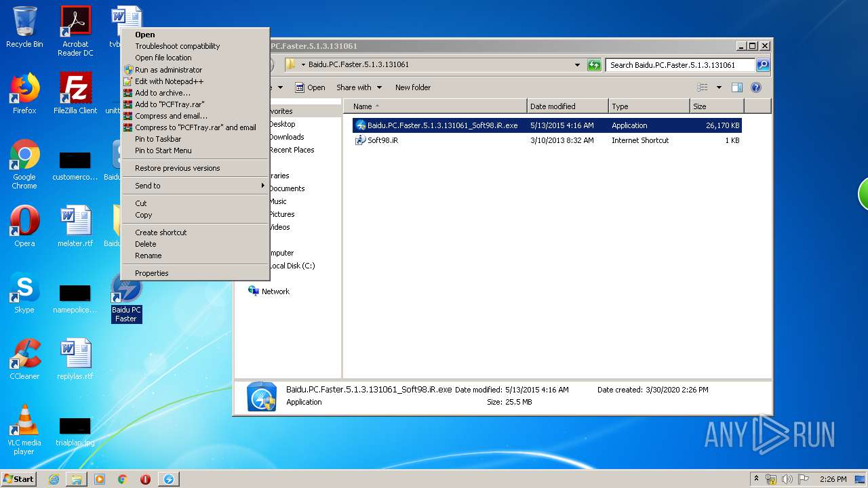The width and height of the screenshot is (868, 488).
Task: Click Windows Explorer taskbar button
Action: 77,479
